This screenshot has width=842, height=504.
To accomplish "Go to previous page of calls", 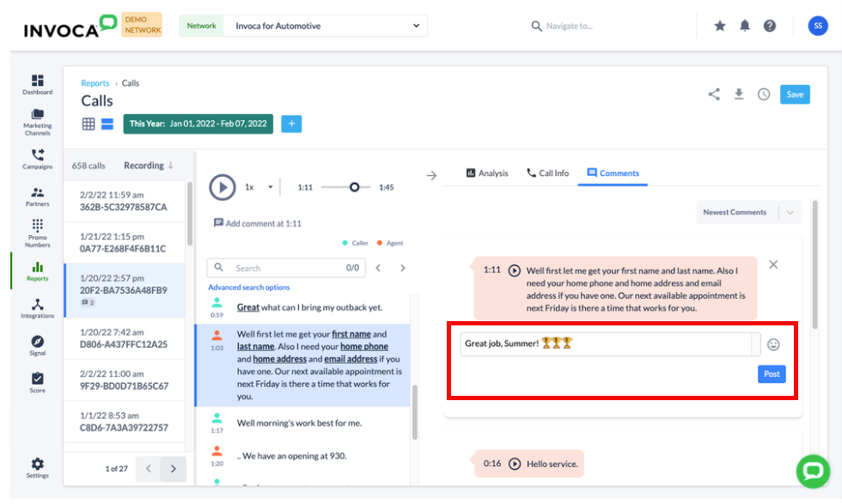I will [148, 469].
